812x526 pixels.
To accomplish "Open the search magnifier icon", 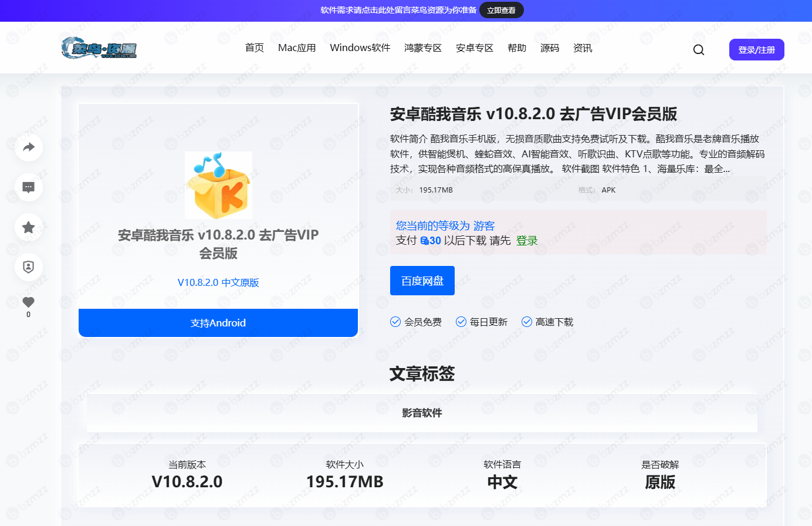I will pyautogui.click(x=698, y=50).
